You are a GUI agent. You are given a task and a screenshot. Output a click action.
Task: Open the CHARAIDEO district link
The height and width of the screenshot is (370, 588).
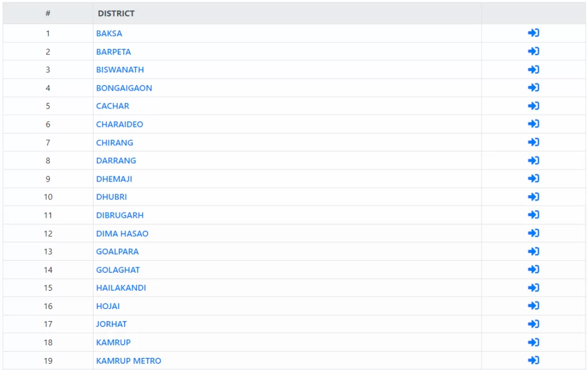click(x=119, y=124)
